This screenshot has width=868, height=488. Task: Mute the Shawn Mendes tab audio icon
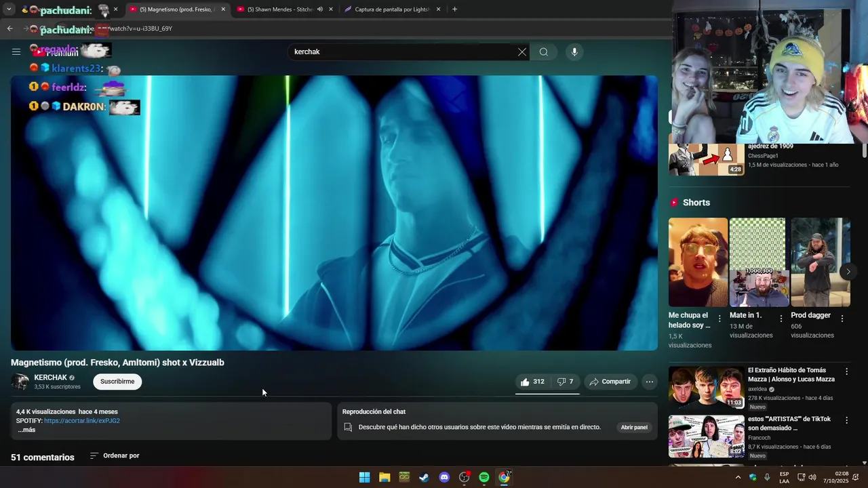(x=320, y=9)
